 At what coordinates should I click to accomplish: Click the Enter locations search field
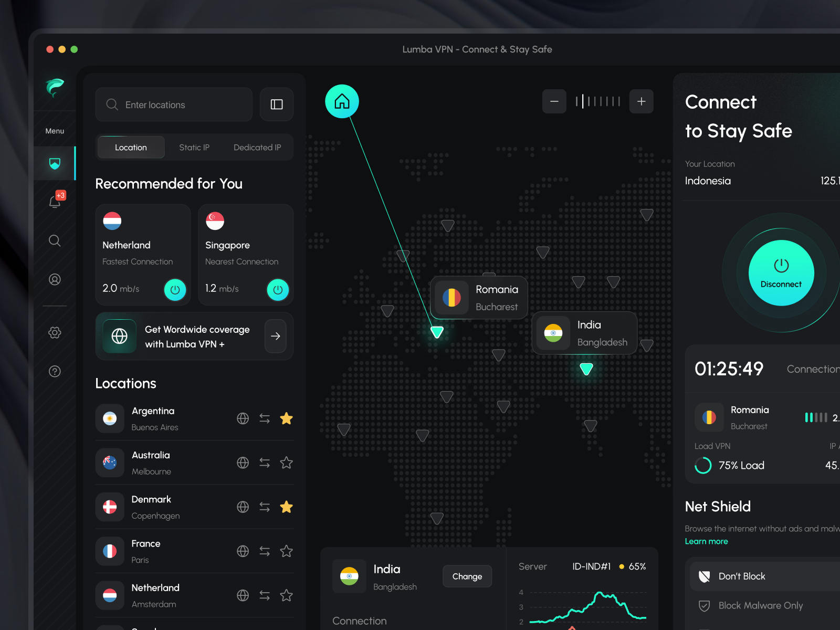click(174, 104)
